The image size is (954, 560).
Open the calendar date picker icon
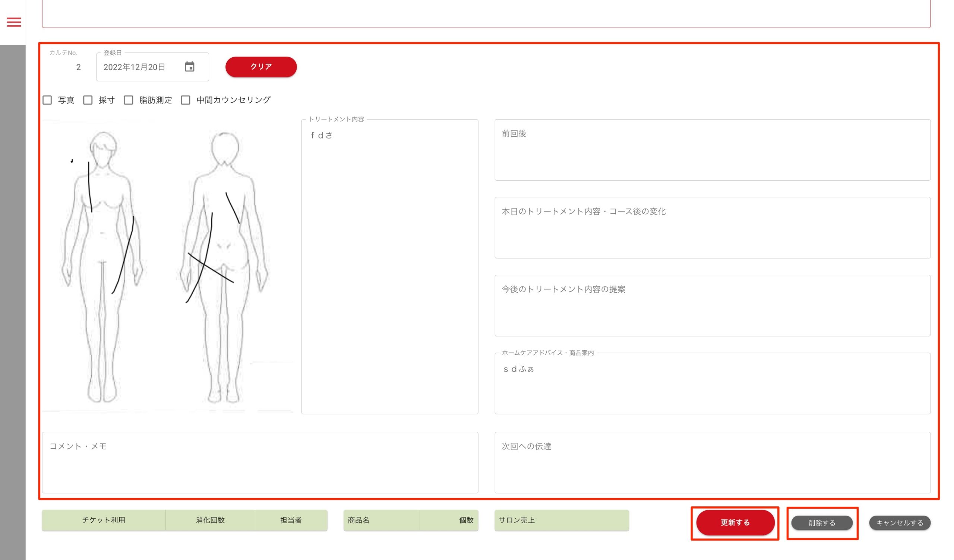tap(190, 67)
